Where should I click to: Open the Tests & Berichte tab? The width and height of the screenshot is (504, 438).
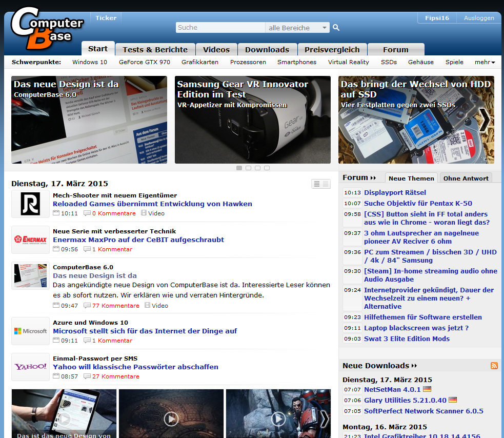(x=155, y=50)
